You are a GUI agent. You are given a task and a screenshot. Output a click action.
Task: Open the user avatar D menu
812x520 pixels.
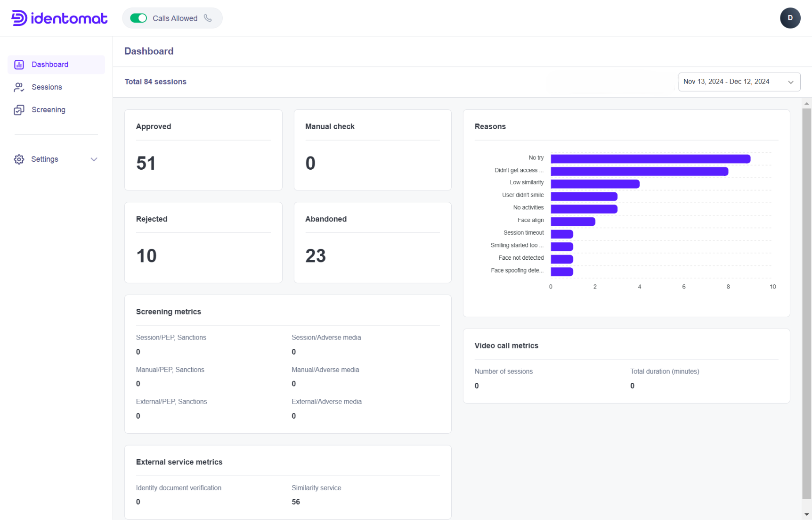tap(790, 18)
